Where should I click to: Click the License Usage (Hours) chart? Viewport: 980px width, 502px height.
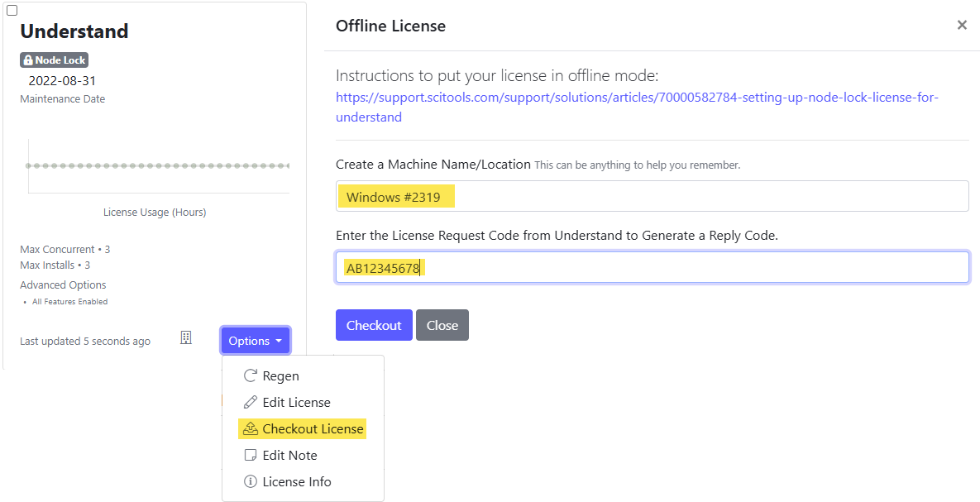(157, 166)
